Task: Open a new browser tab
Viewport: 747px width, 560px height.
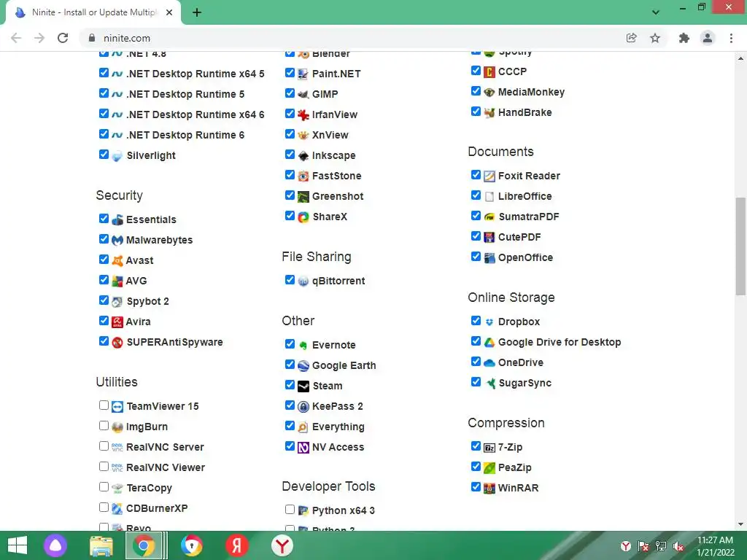Action: coord(197,12)
